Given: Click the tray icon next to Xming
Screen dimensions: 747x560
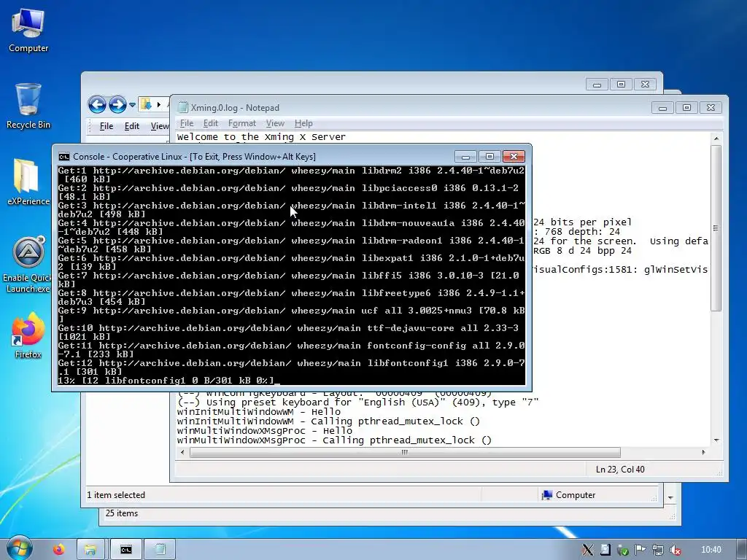Looking at the screenshot, I should [605, 550].
